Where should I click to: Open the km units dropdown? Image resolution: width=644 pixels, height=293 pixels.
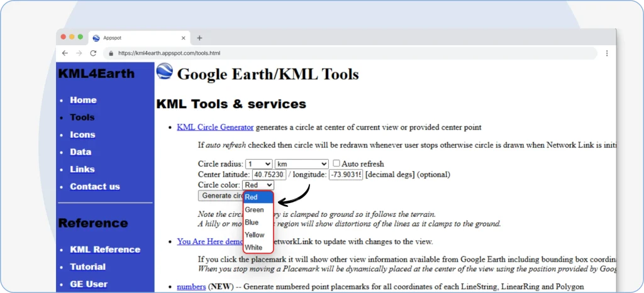tap(301, 163)
